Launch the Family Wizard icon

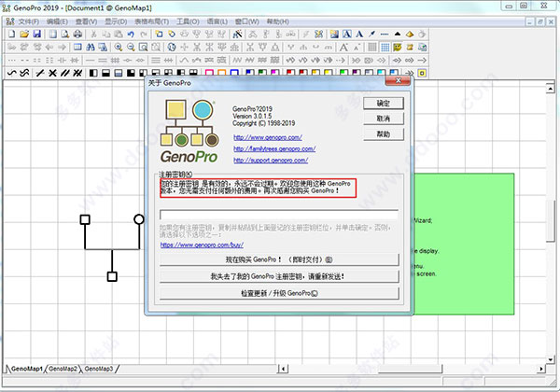[237, 35]
